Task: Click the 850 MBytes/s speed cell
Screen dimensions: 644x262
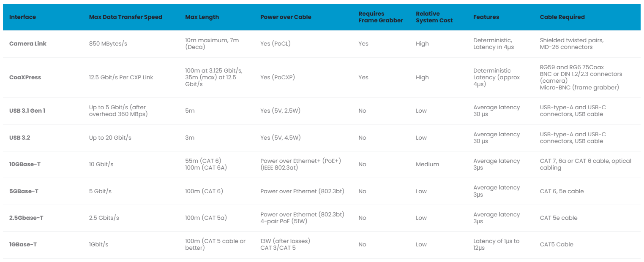Action: point(108,43)
